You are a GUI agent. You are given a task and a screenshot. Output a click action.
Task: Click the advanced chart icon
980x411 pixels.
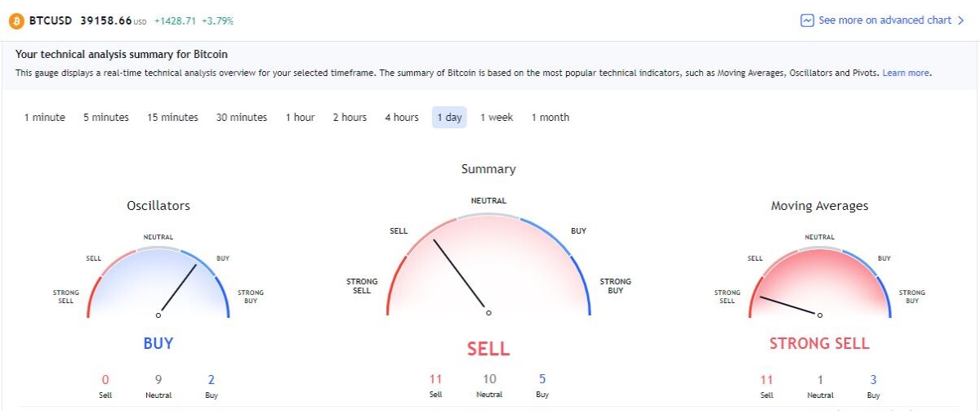click(807, 20)
